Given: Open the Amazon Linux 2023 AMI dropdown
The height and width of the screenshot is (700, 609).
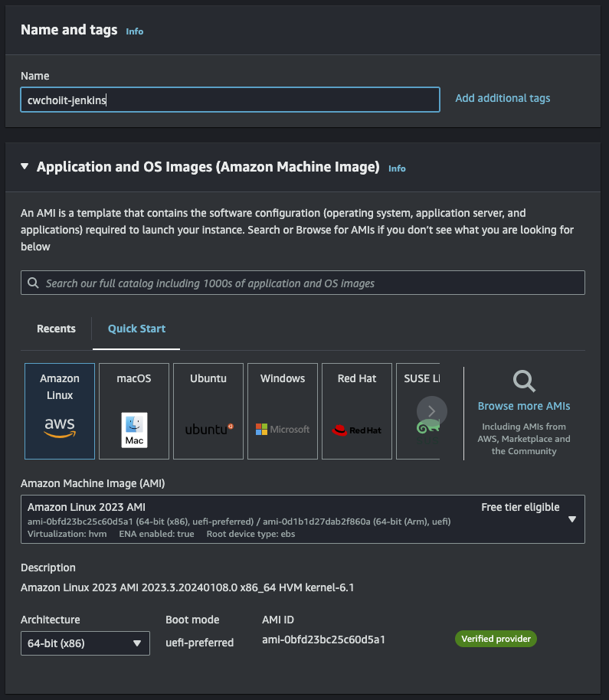Looking at the screenshot, I should coord(303,519).
